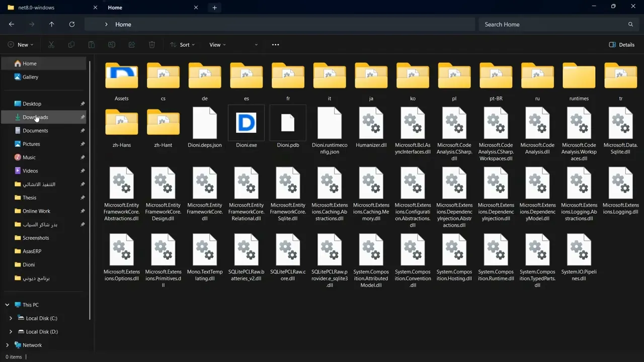Viewport: 644px width, 362px height.
Task: Click the Rename icon in toolbar
Action: (x=112, y=45)
